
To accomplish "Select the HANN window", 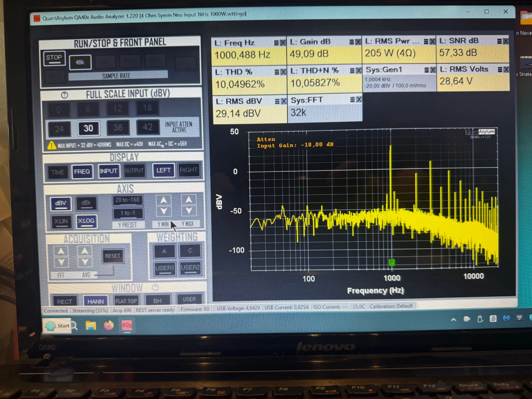I will [96, 301].
